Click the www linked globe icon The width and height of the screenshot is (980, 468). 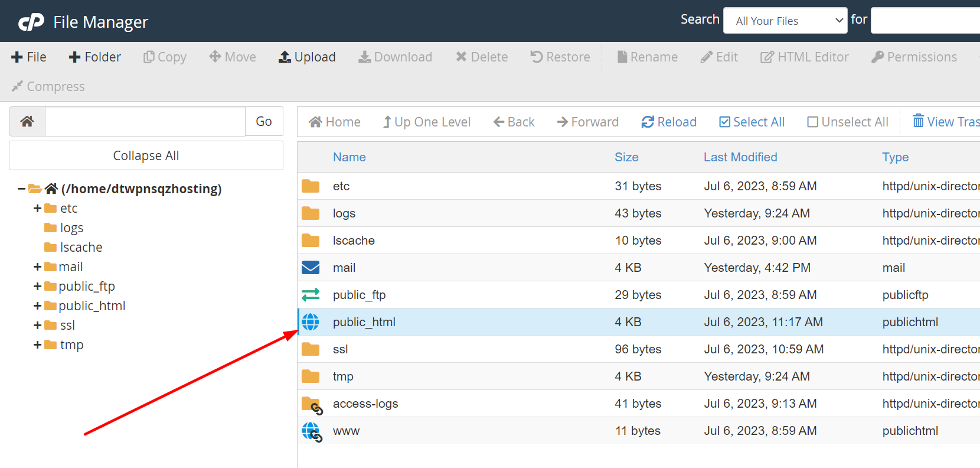[x=312, y=433]
